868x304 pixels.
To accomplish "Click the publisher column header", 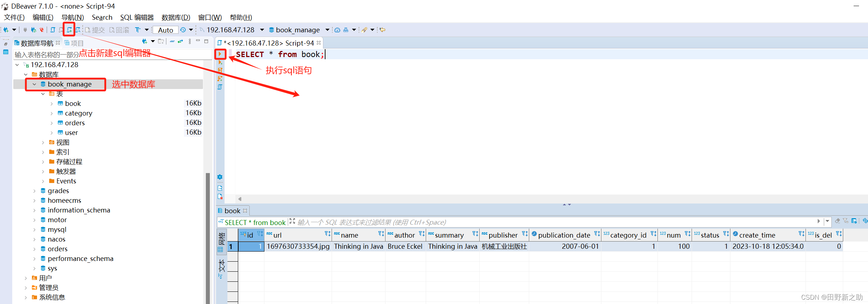I will click(x=504, y=235).
